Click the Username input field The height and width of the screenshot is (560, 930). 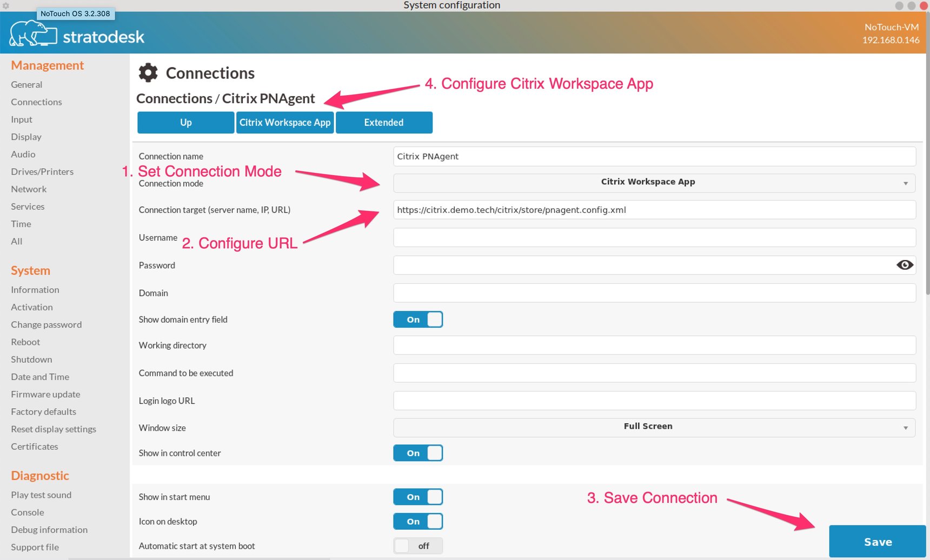pos(654,237)
